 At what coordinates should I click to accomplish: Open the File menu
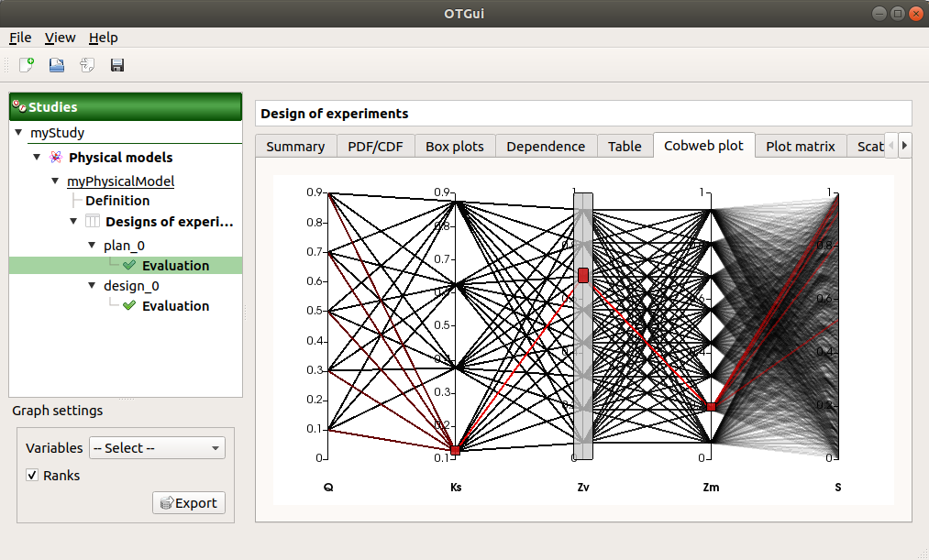[x=20, y=38]
